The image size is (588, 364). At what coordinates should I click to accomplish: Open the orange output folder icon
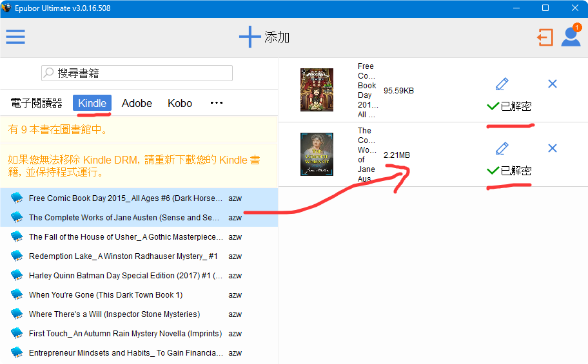545,37
